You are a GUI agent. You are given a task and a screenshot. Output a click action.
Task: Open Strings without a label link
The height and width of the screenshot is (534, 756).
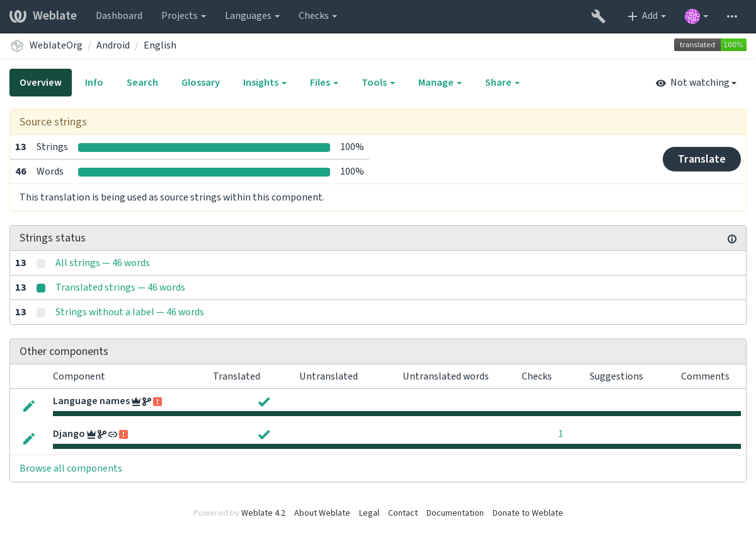(130, 312)
